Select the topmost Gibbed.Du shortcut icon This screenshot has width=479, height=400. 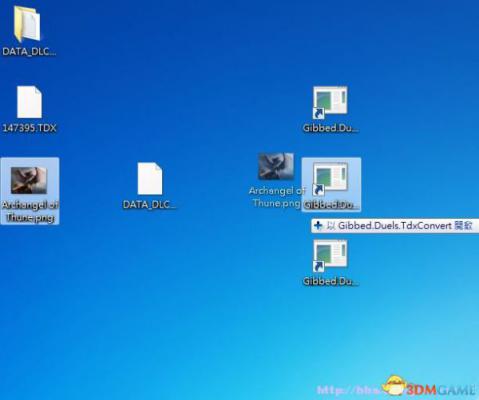330,102
